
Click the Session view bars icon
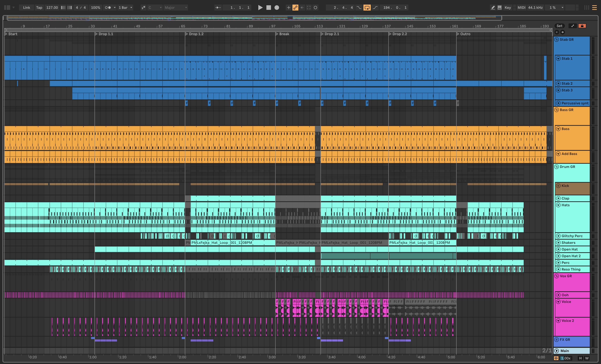[x=587, y=8]
